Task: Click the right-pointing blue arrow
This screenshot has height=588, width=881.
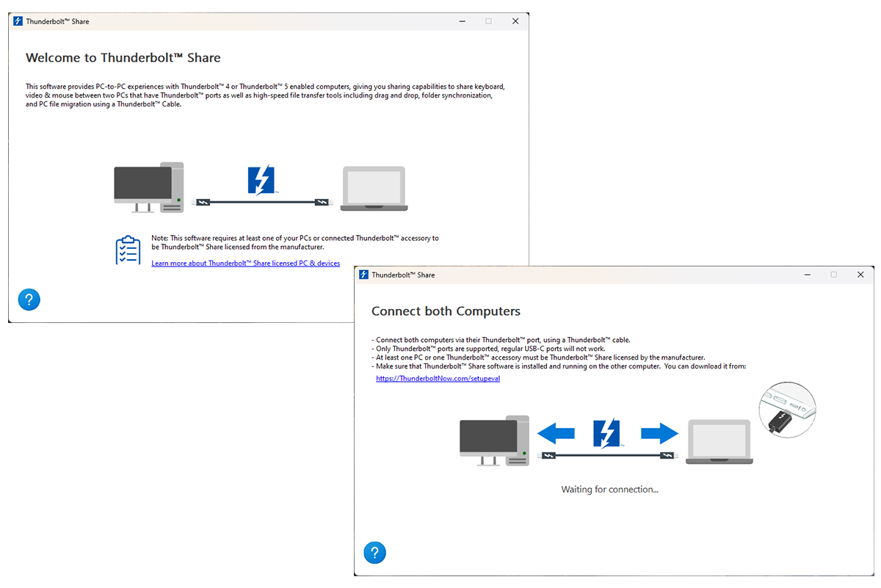Action: 659,434
